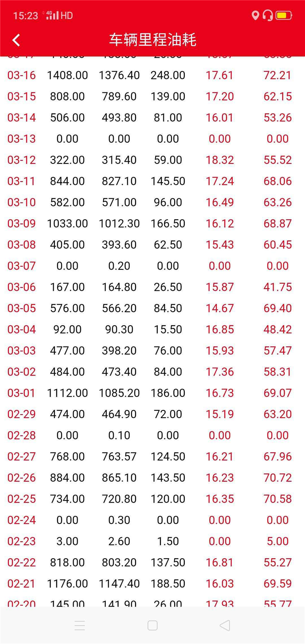
Task: Select the 02-23 date entry
Action: click(x=21, y=541)
